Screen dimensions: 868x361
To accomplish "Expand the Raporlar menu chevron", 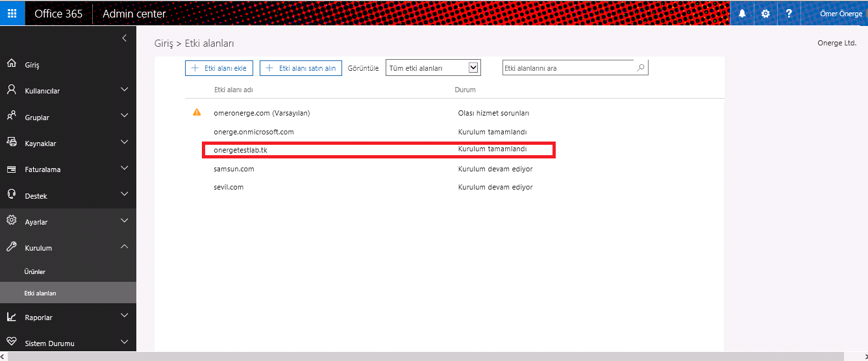I will (125, 316).
